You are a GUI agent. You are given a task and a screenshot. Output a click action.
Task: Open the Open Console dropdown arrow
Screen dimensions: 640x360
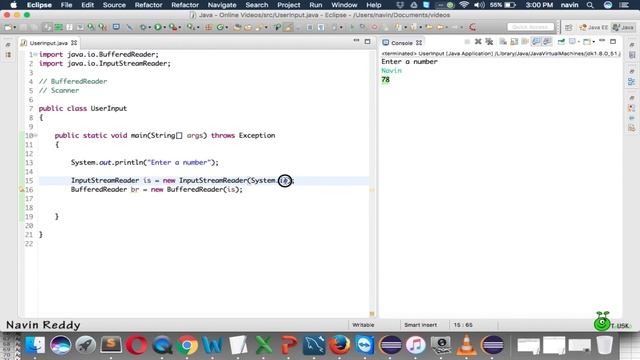(x=593, y=42)
